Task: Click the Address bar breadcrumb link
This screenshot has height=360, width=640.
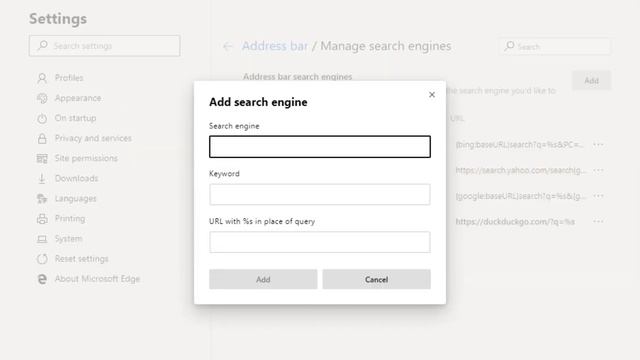Action: pyautogui.click(x=275, y=46)
